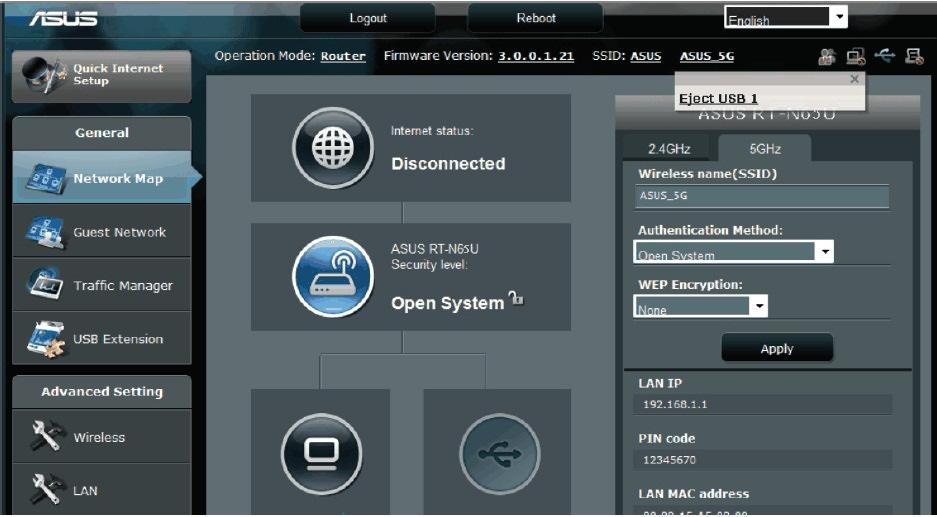Click the LAN IP value 192.168.1.1
The image size is (937, 517).
click(x=675, y=405)
